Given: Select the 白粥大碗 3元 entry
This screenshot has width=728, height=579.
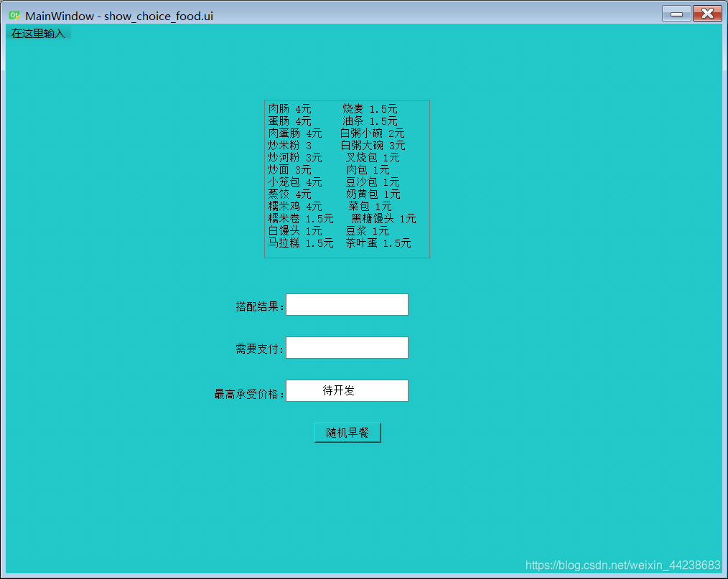Looking at the screenshot, I should pos(373,145).
